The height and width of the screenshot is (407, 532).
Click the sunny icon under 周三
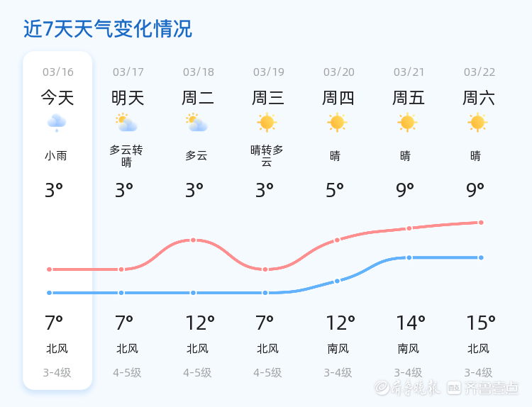coord(267,122)
